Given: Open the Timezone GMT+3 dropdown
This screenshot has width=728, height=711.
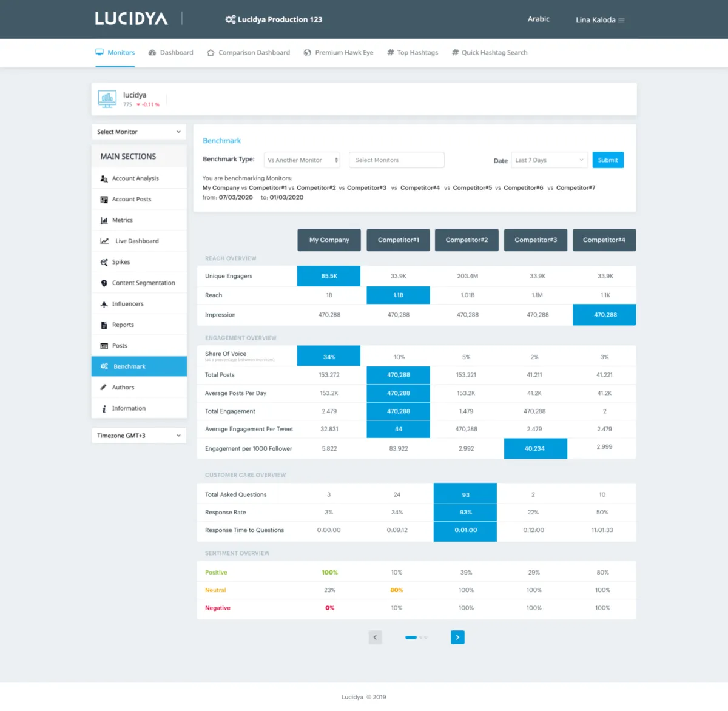Looking at the screenshot, I should (x=139, y=436).
